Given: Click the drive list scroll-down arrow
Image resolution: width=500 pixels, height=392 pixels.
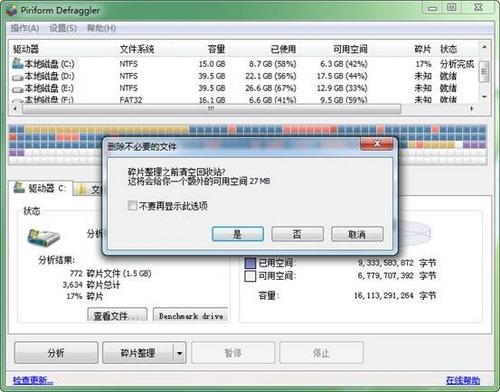Looking at the screenshot, I should [484, 97].
